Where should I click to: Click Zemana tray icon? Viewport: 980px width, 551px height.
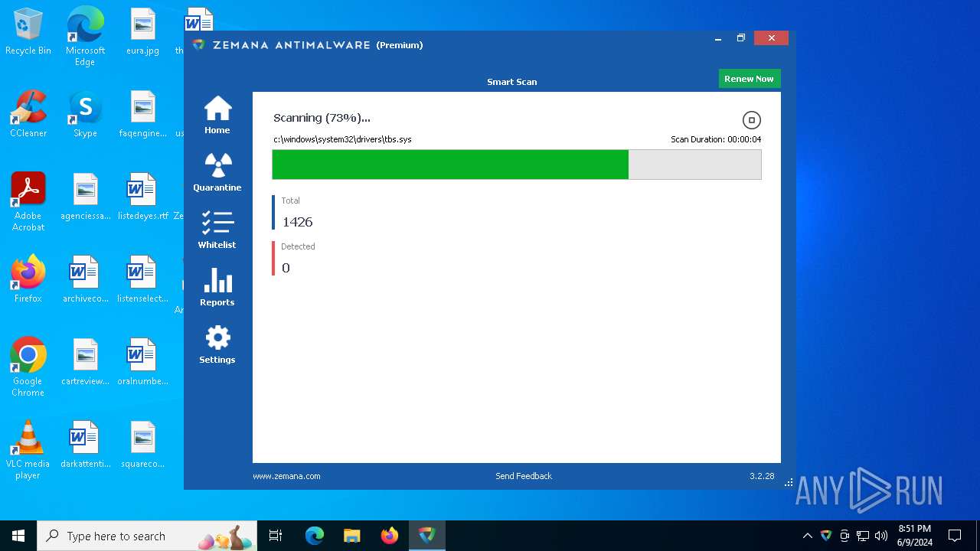[826, 536]
